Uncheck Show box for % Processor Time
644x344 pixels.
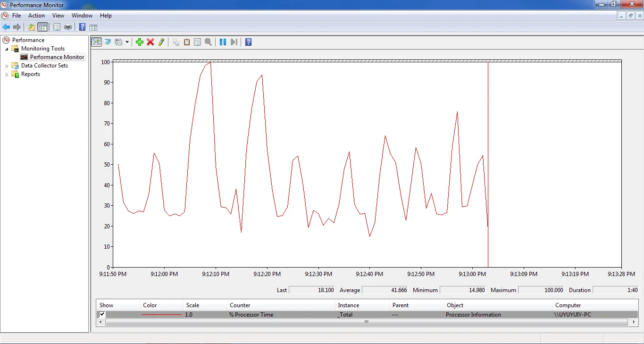click(x=102, y=314)
